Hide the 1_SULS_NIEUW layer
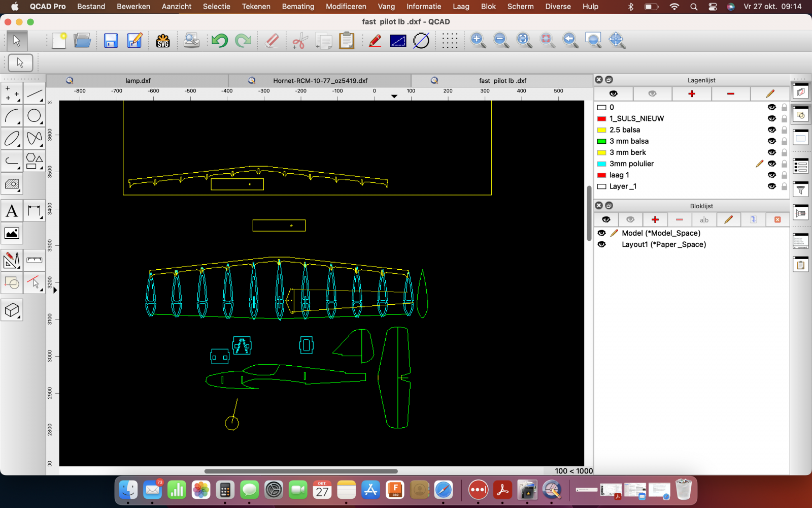The image size is (812, 508). click(772, 118)
